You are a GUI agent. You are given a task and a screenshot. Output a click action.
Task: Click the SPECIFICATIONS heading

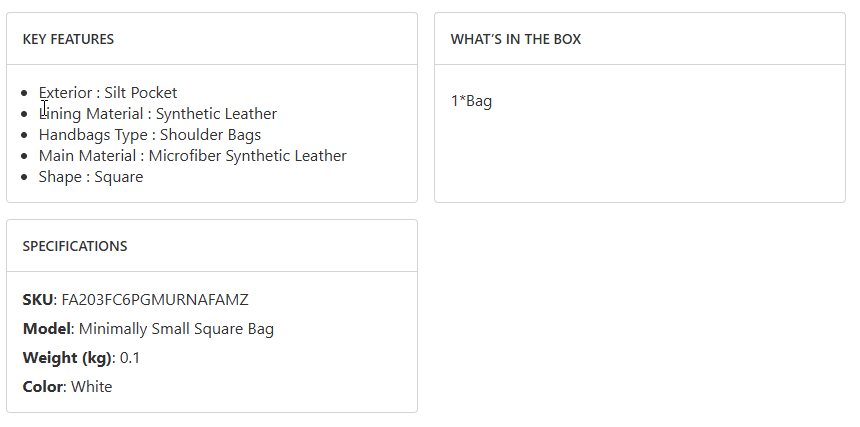(75, 246)
